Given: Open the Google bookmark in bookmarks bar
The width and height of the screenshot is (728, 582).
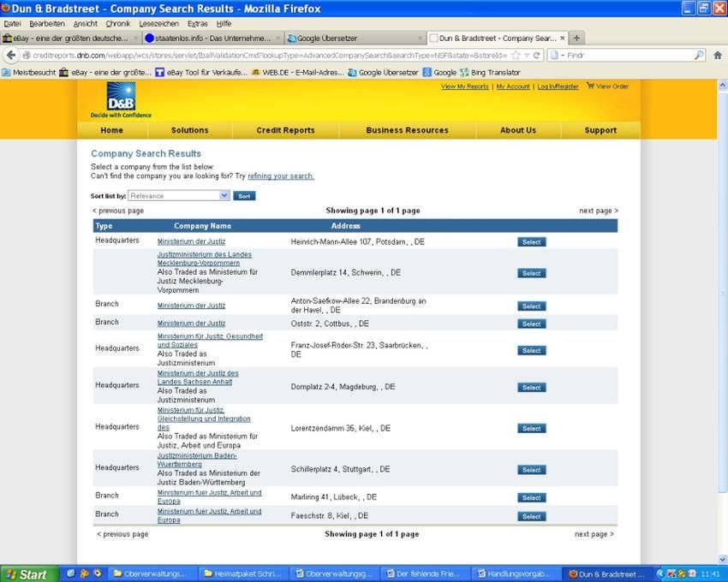Looking at the screenshot, I should (439, 73).
